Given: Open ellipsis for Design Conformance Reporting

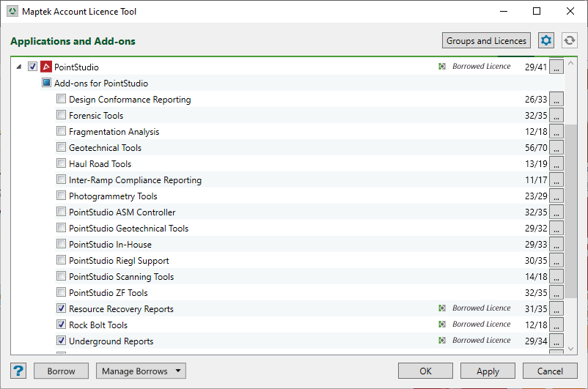Looking at the screenshot, I should 556,100.
